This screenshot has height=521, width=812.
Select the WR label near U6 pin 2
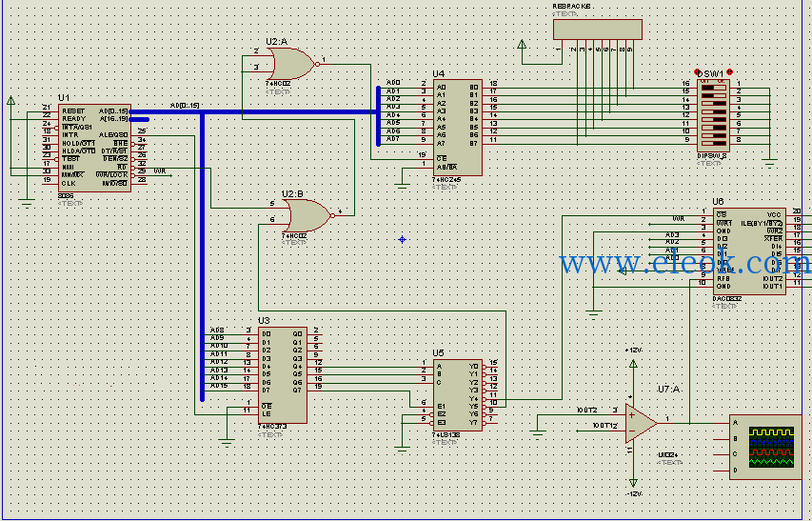[x=679, y=219]
